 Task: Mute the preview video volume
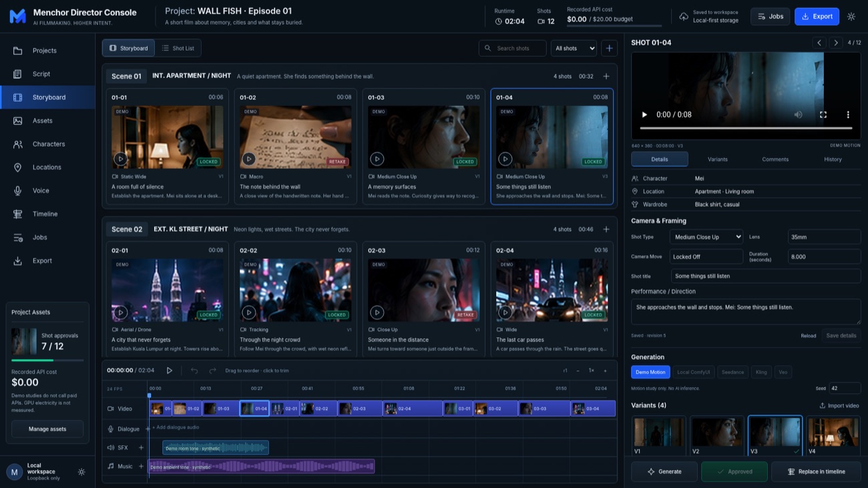coord(798,115)
